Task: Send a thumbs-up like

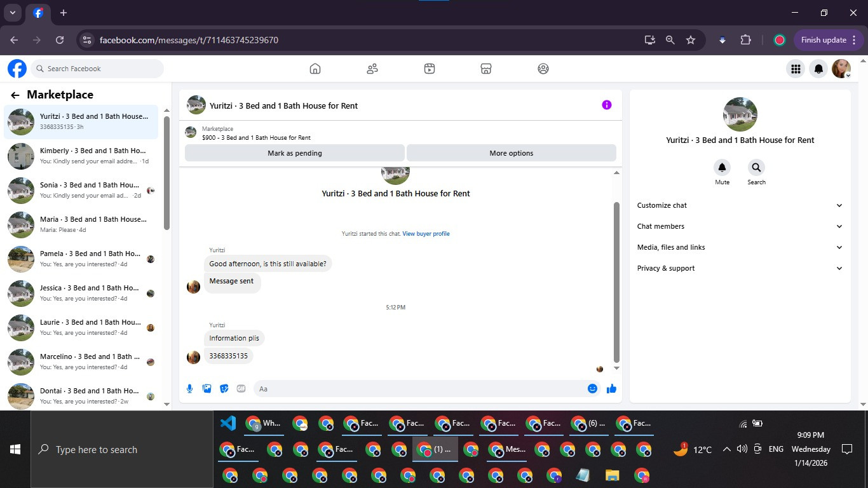Action: pyautogui.click(x=612, y=389)
